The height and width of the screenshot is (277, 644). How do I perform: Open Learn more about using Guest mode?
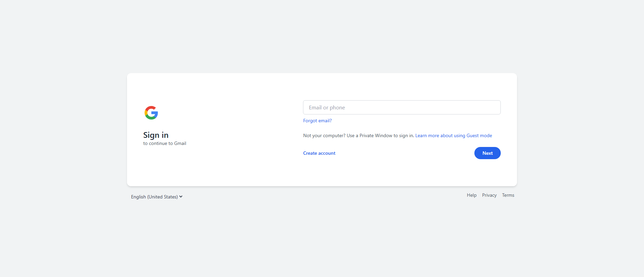(453, 135)
